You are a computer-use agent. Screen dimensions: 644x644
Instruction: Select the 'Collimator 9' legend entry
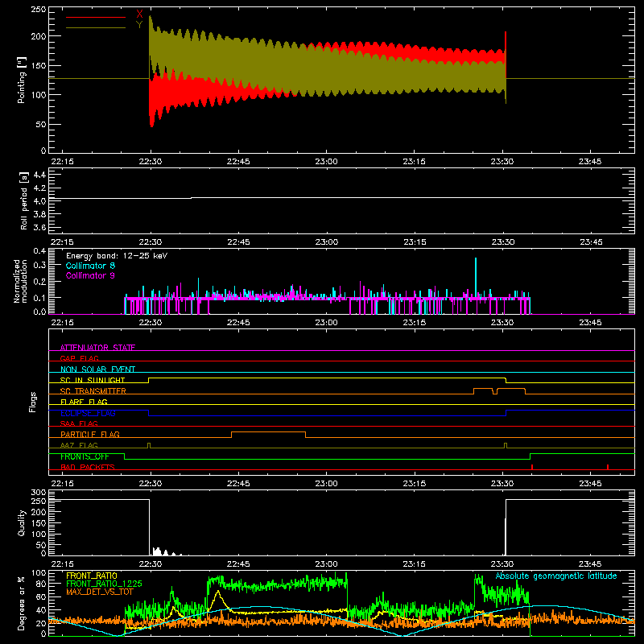(x=90, y=275)
